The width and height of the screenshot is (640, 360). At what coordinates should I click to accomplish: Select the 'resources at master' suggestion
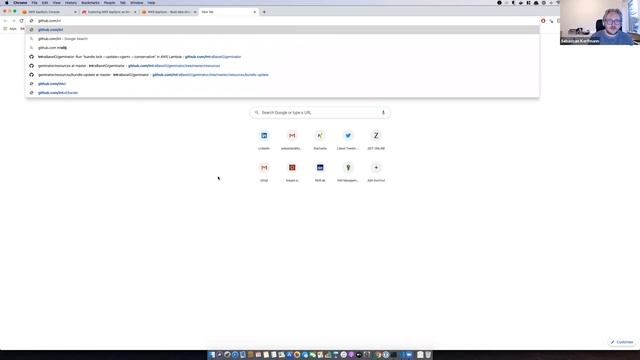(x=282, y=66)
